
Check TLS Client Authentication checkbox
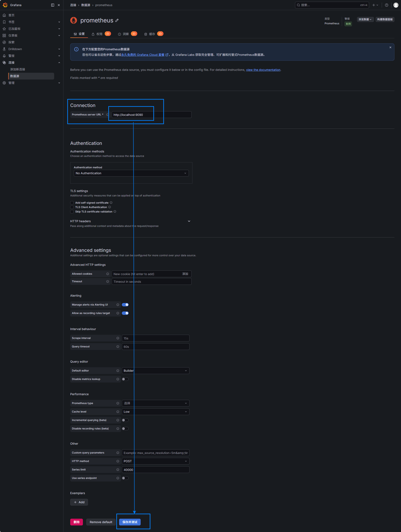[x=72, y=207]
